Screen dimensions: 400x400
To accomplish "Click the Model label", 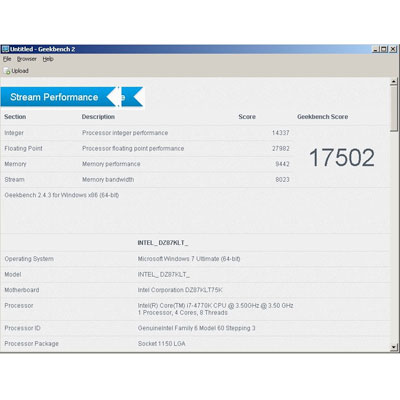I will click(13, 274).
